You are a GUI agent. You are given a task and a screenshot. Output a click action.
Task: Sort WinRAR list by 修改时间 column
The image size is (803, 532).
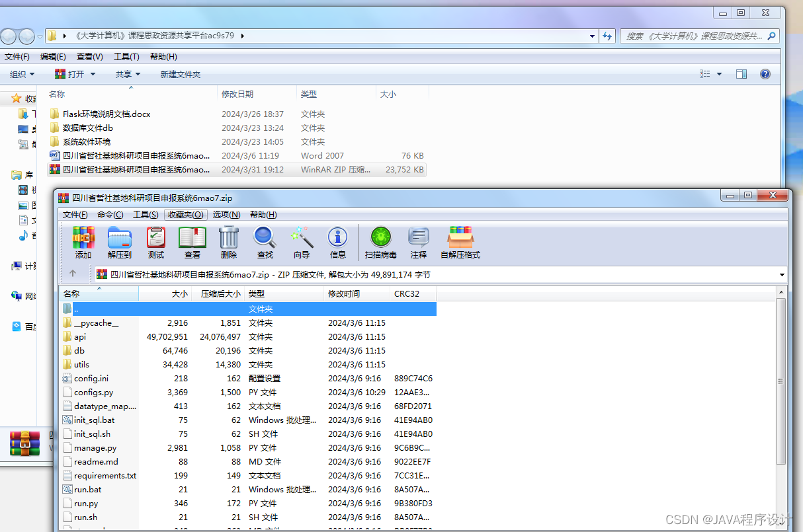coord(357,293)
